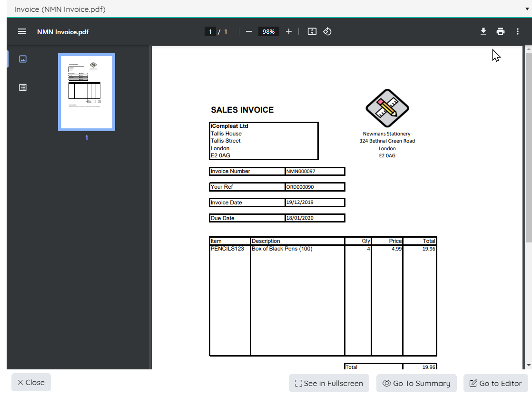
Task: Click the fit to page icon
Action: (312, 31)
